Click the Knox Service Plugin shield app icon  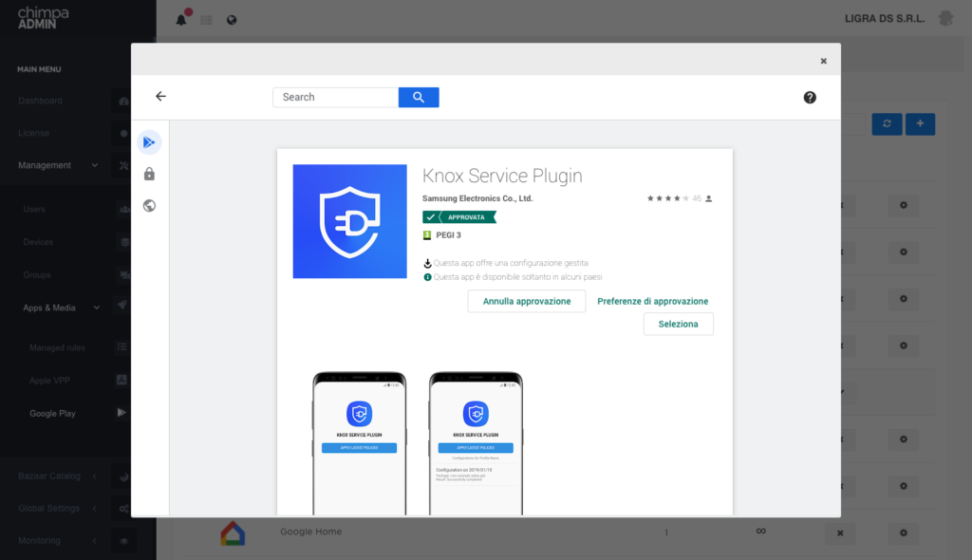[349, 221]
